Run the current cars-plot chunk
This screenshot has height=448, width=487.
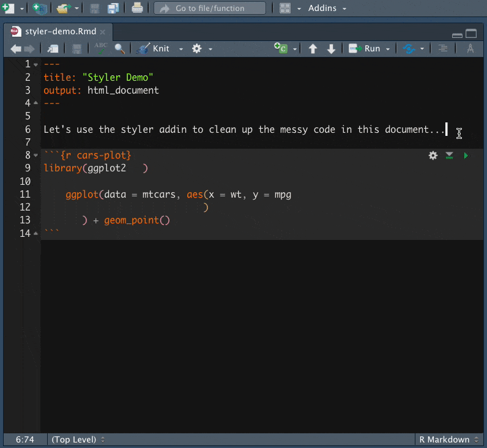(x=466, y=155)
